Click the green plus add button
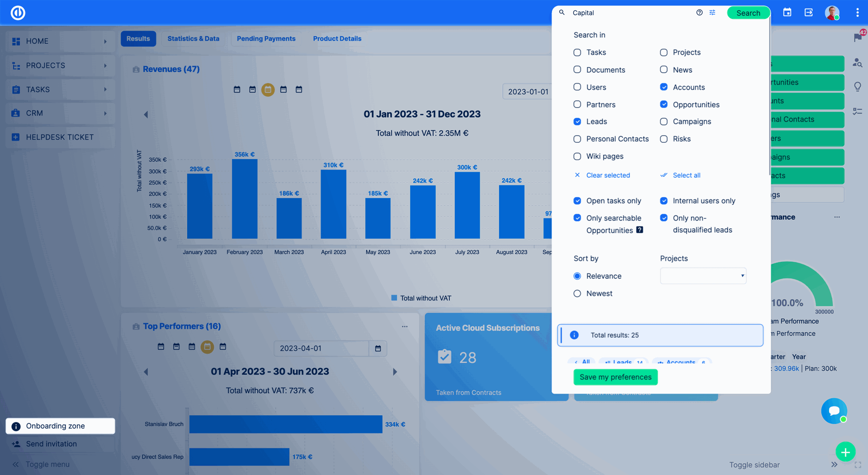Image resolution: width=868 pixels, height=475 pixels. click(x=845, y=451)
